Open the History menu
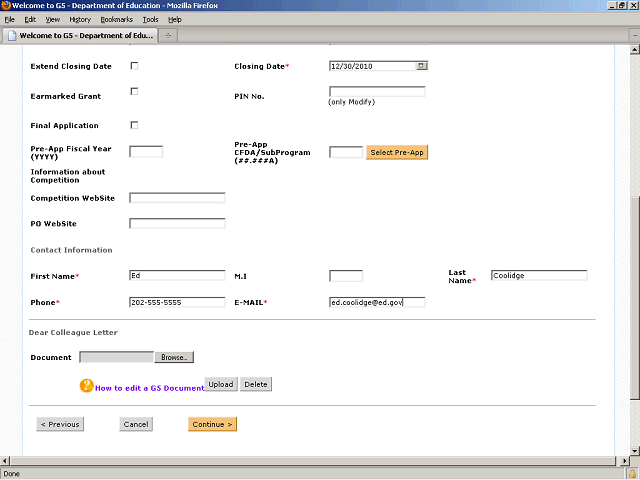The width and height of the screenshot is (640, 480). [x=80, y=20]
